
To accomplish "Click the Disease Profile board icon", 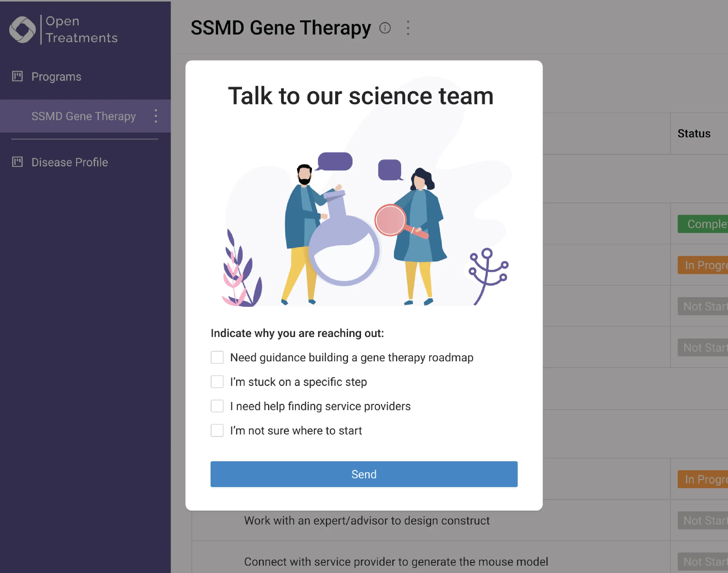I will tap(17, 162).
